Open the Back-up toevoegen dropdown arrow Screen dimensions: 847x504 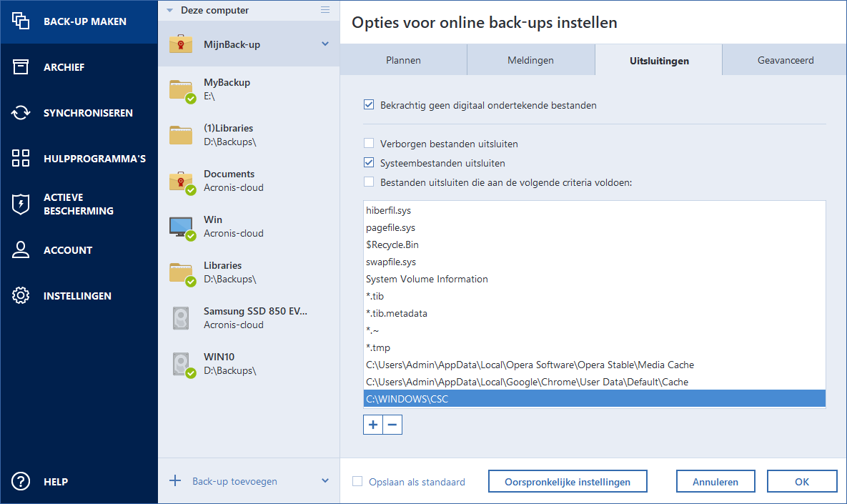[325, 481]
